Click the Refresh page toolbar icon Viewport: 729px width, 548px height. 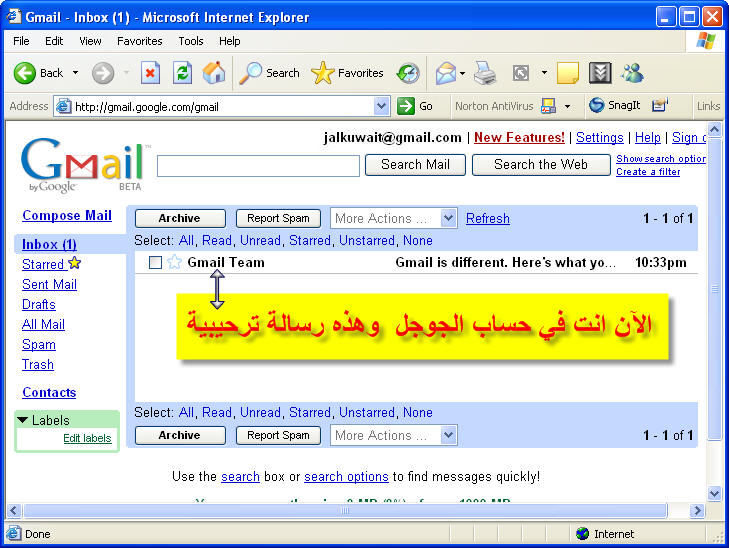[x=182, y=73]
